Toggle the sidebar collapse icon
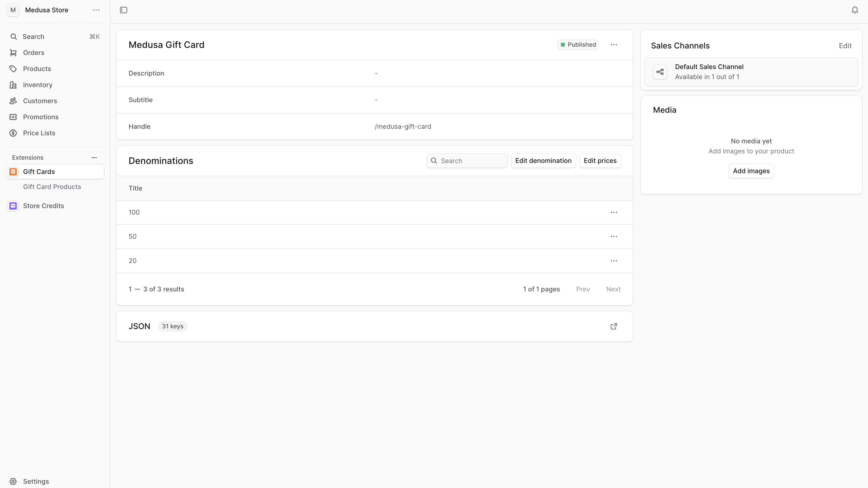The height and width of the screenshot is (488, 868). (123, 10)
